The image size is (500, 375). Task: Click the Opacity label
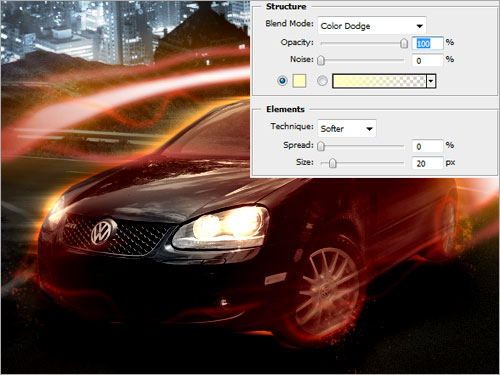coord(297,42)
